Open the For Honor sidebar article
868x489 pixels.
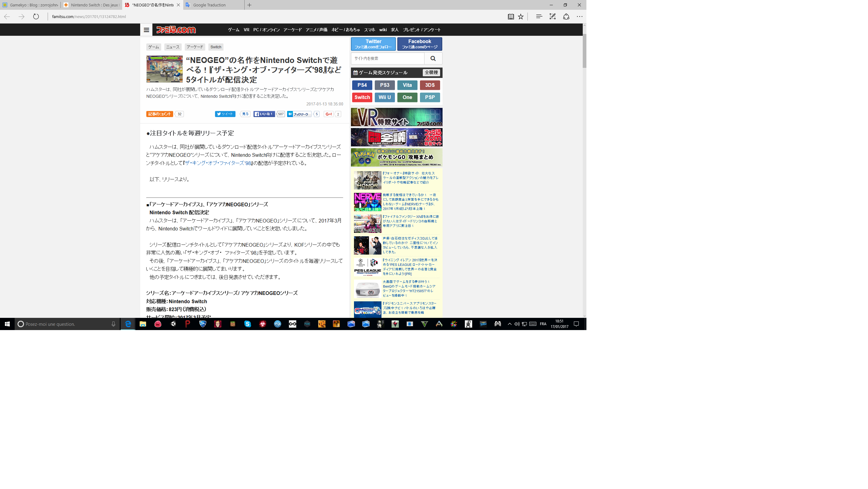[x=396, y=180]
